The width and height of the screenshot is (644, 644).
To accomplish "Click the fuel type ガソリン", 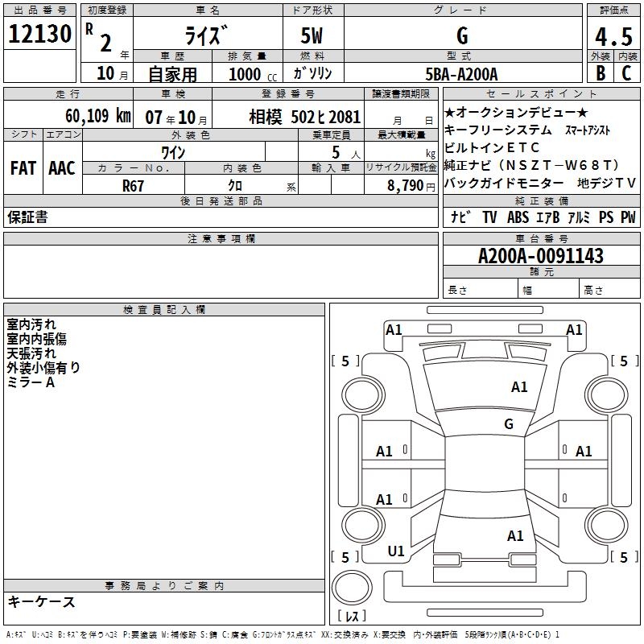I will pos(312,73).
